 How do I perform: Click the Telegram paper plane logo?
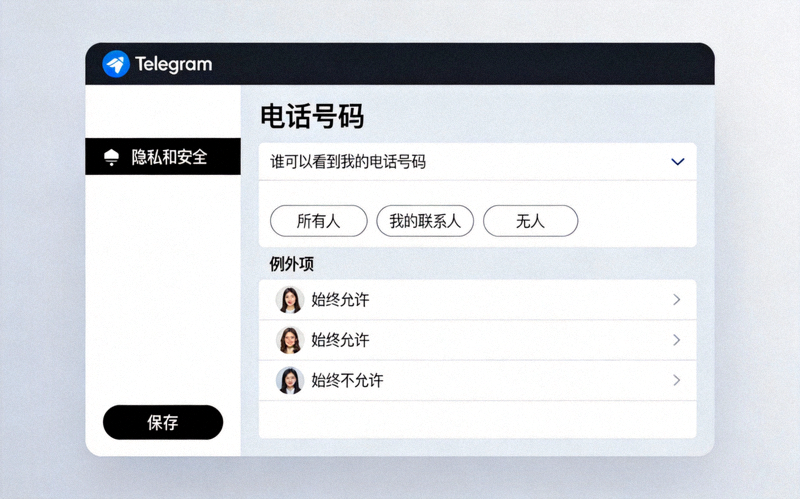(x=116, y=64)
